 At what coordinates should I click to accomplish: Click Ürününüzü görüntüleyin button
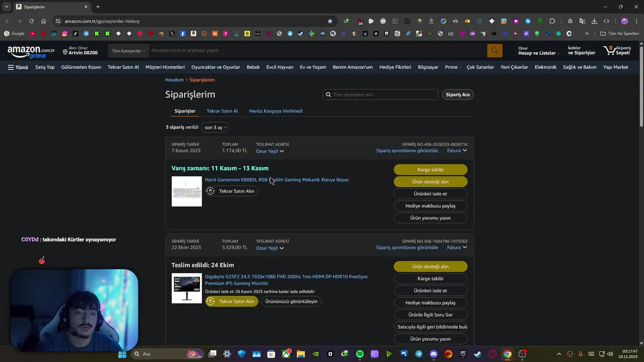[291, 301]
